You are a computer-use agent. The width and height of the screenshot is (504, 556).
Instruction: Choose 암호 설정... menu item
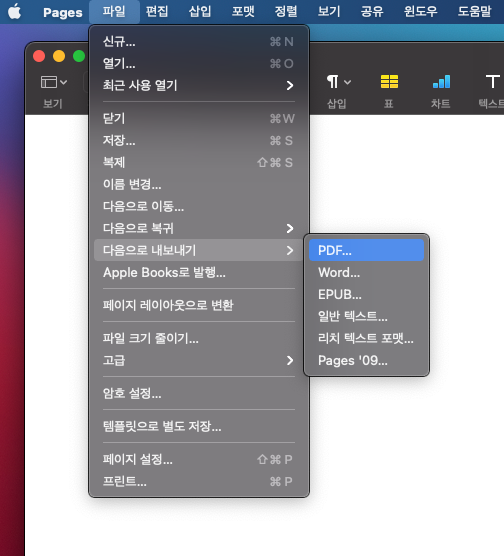click(x=199, y=393)
